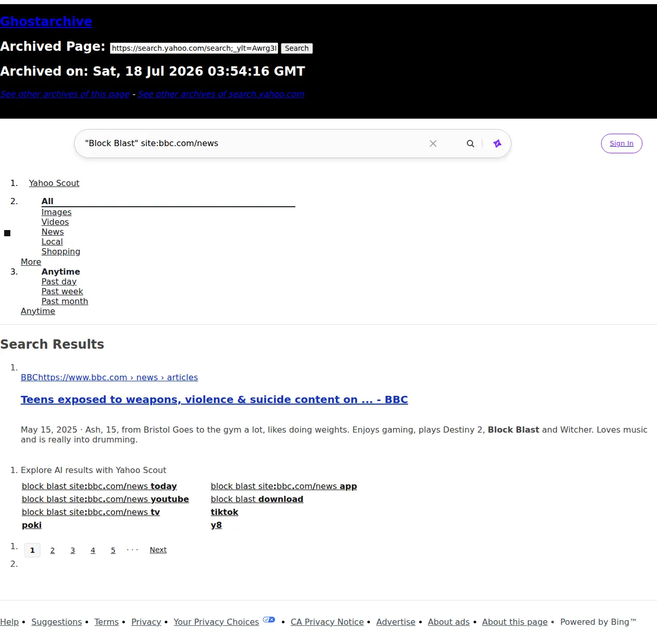Clear the search query with the X icon
The width and height of the screenshot is (657, 644).
coord(433,144)
